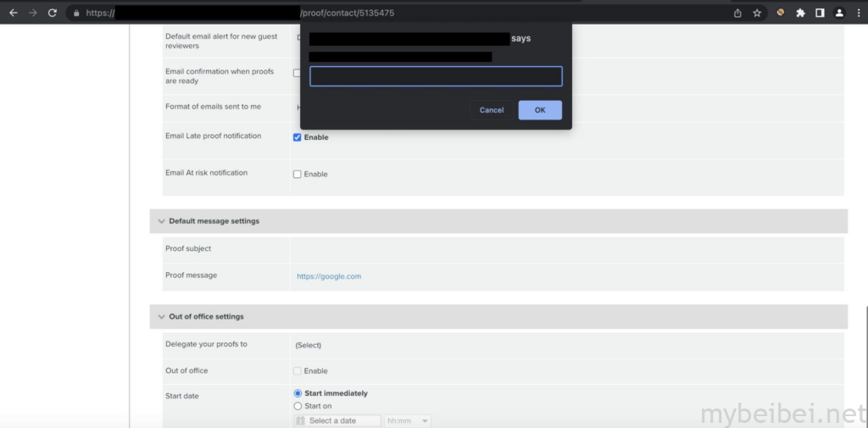Open the hh:mm time dropdown

pyautogui.click(x=408, y=421)
